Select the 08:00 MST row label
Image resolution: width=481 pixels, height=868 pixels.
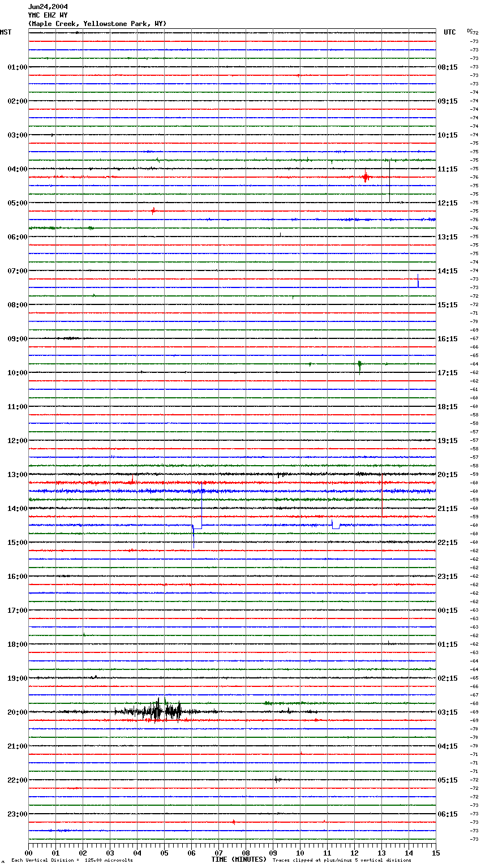(17, 305)
